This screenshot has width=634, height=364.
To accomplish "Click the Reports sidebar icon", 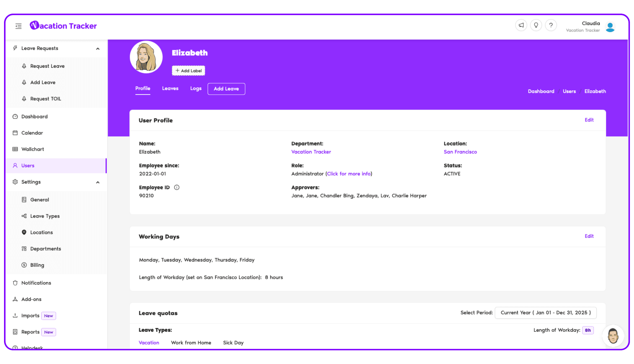I will click(15, 332).
